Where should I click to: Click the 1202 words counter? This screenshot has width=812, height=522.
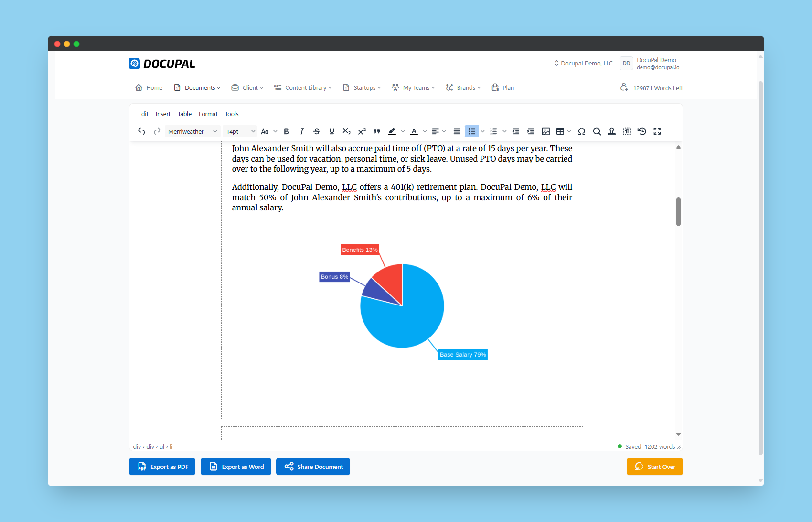[x=660, y=446]
